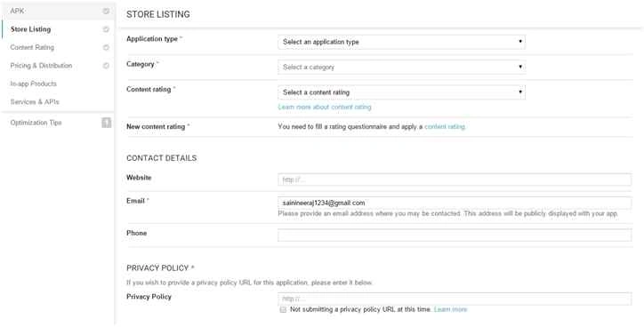Open the Select a category dropdown
This screenshot has height=327, width=644.
(x=401, y=67)
